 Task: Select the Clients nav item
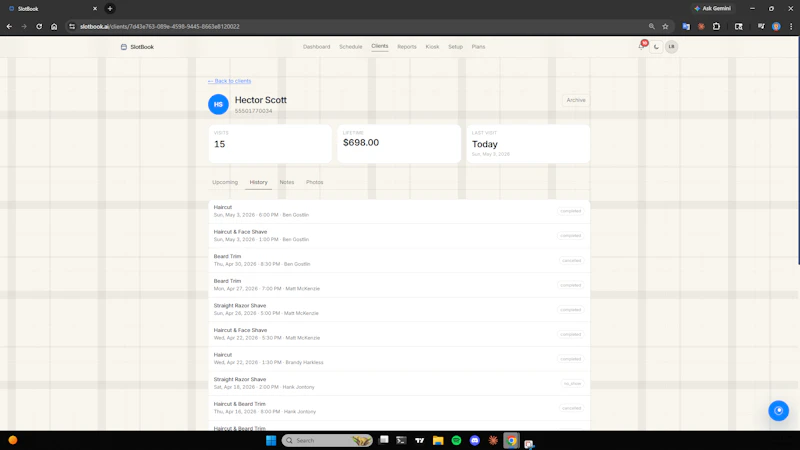pos(380,46)
